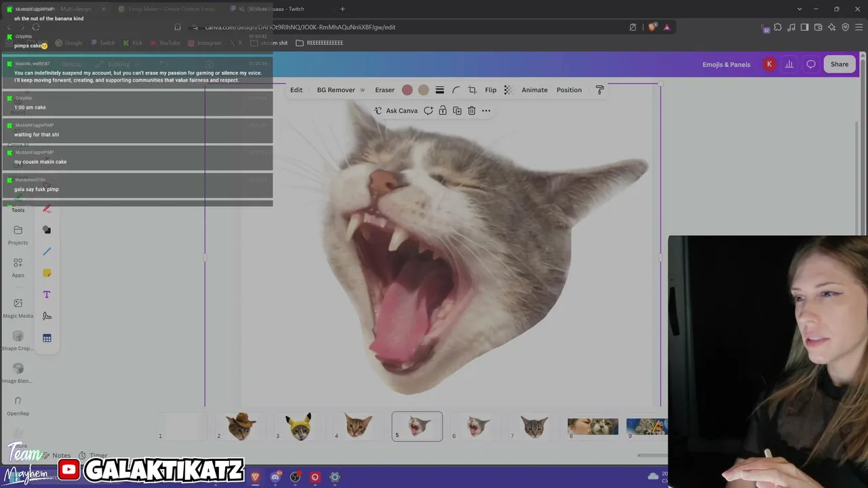Select the Draw pen tool
The width and height of the screenshot is (868, 488).
coord(47,208)
